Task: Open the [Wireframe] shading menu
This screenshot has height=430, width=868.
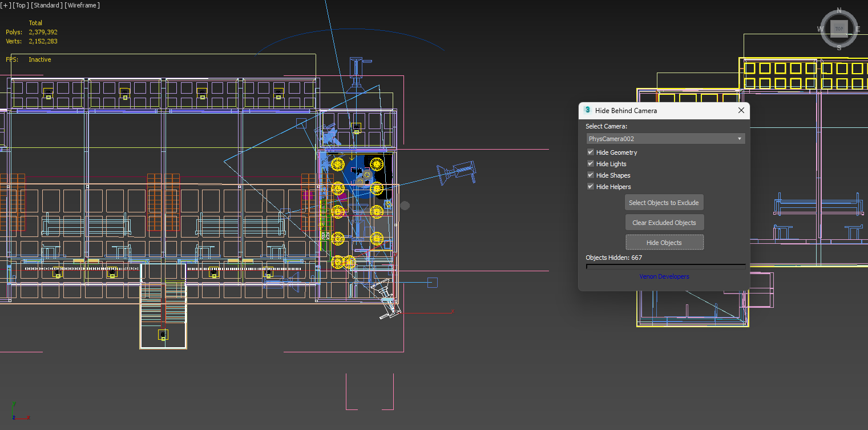Action: (82, 5)
